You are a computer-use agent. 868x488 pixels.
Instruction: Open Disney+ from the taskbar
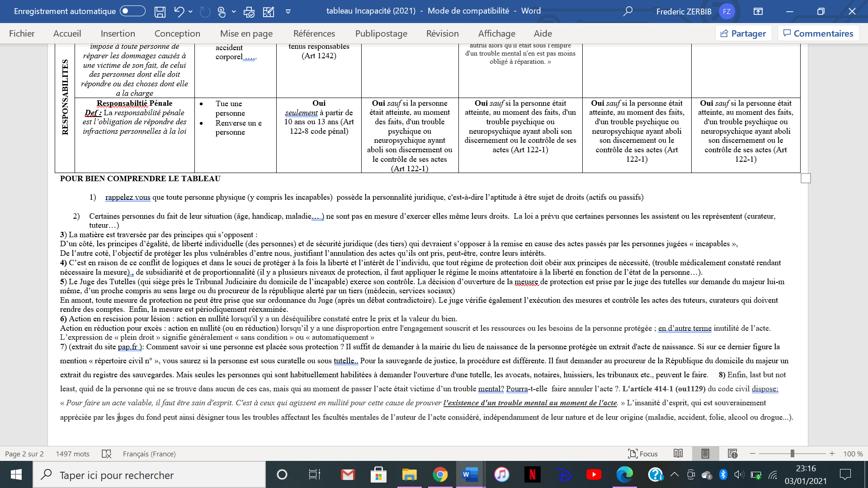coord(563,474)
